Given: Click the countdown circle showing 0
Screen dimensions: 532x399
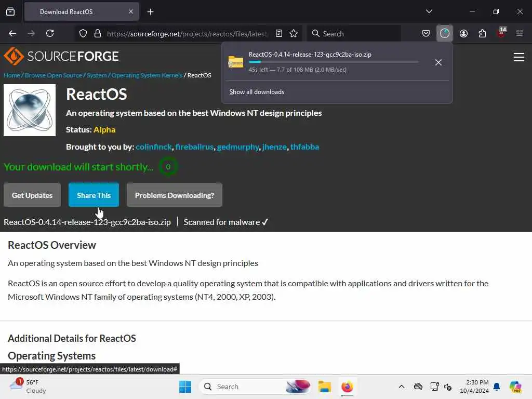Looking at the screenshot, I should (x=168, y=167).
